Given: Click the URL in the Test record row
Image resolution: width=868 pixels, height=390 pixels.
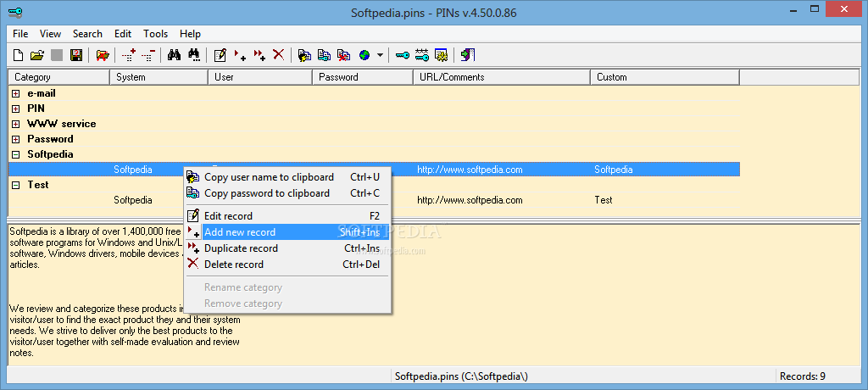Looking at the screenshot, I should pyautogui.click(x=470, y=200).
